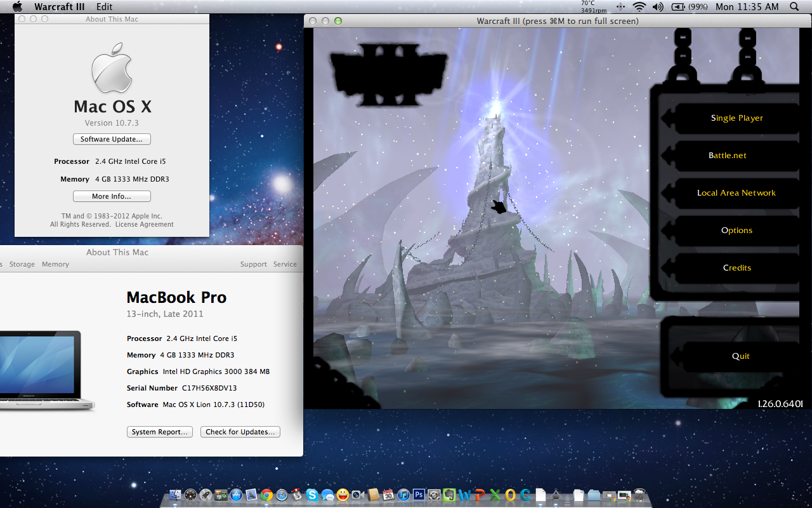Launch Excel green X icon

click(x=495, y=495)
